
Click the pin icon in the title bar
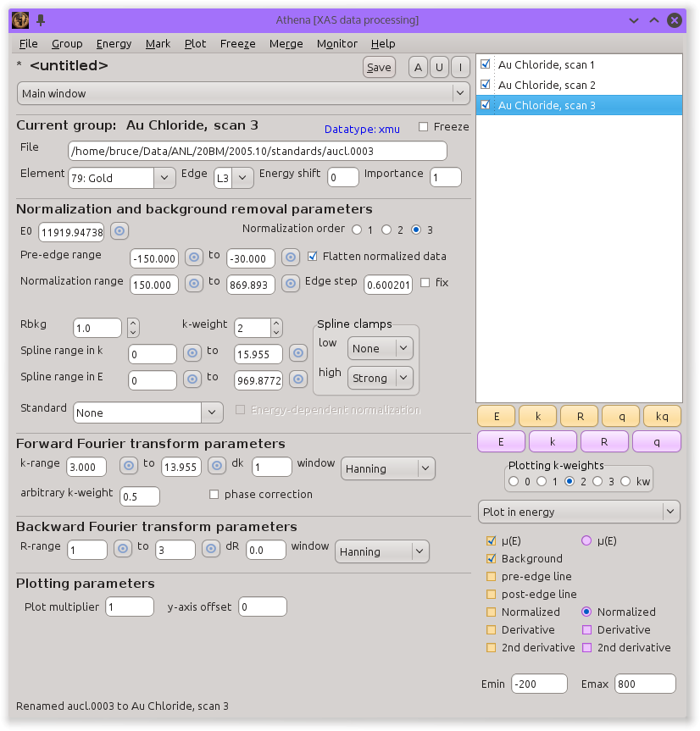pyautogui.click(x=41, y=20)
